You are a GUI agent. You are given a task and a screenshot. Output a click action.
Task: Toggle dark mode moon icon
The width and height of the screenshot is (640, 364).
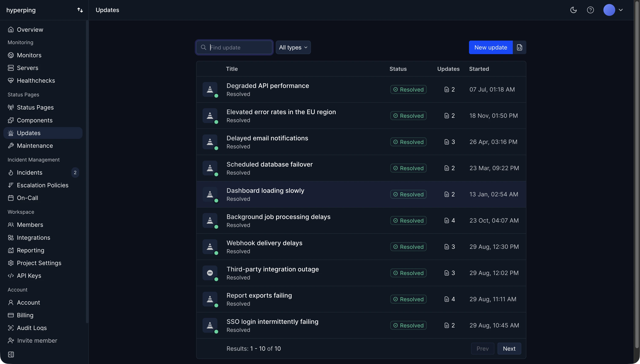tap(573, 10)
